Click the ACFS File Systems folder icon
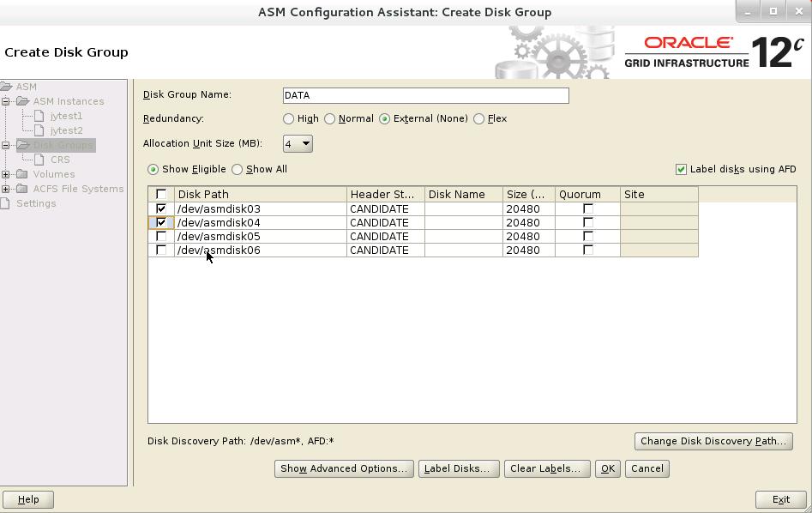812x513 pixels. (21, 188)
